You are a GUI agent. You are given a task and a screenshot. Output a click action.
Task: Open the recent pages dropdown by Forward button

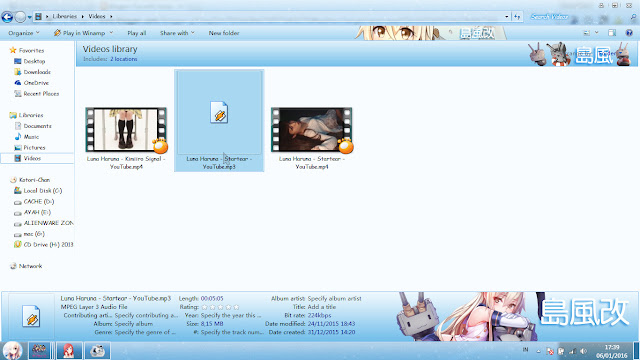click(x=29, y=17)
